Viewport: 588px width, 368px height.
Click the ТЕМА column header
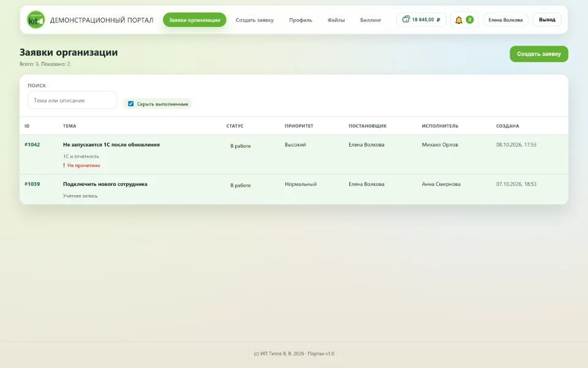click(69, 126)
